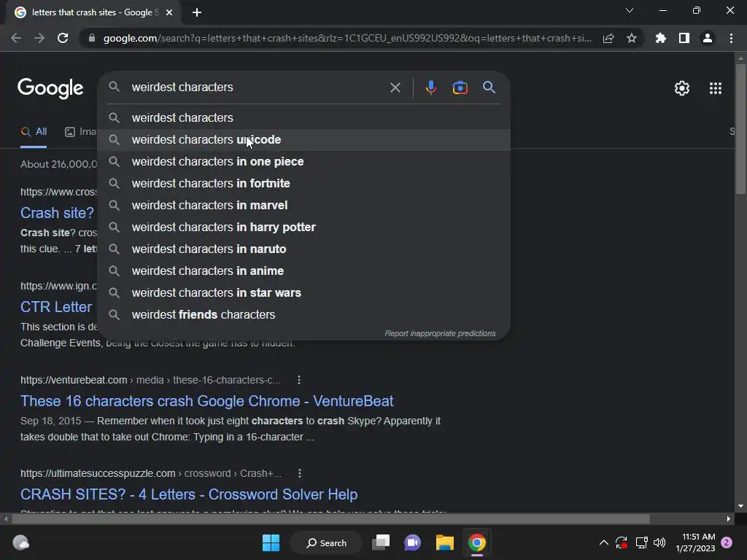Submit search with the blue magnifier icon
Screen dimensions: 747x560
click(489, 87)
